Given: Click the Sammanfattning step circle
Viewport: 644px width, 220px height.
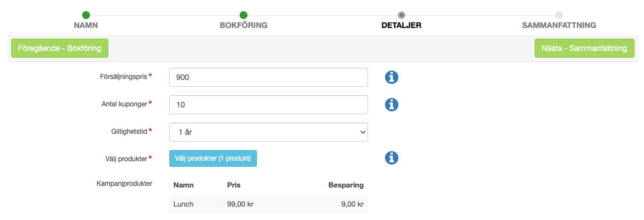Looking at the screenshot, I should pyautogui.click(x=559, y=15).
